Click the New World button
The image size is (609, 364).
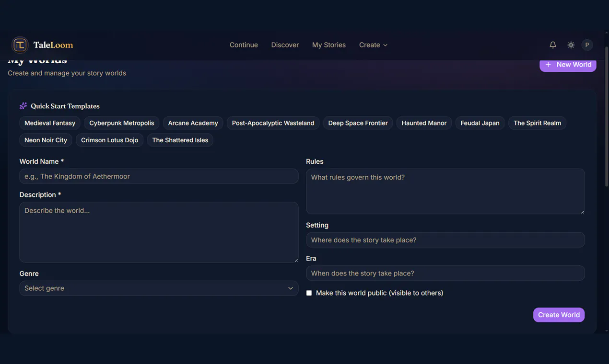point(568,65)
